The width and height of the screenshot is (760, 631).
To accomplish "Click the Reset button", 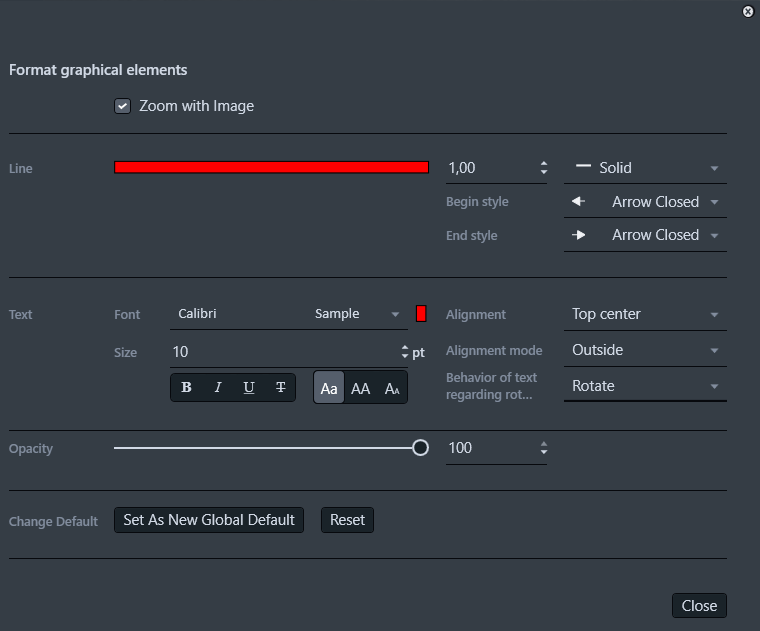I will tap(347, 520).
